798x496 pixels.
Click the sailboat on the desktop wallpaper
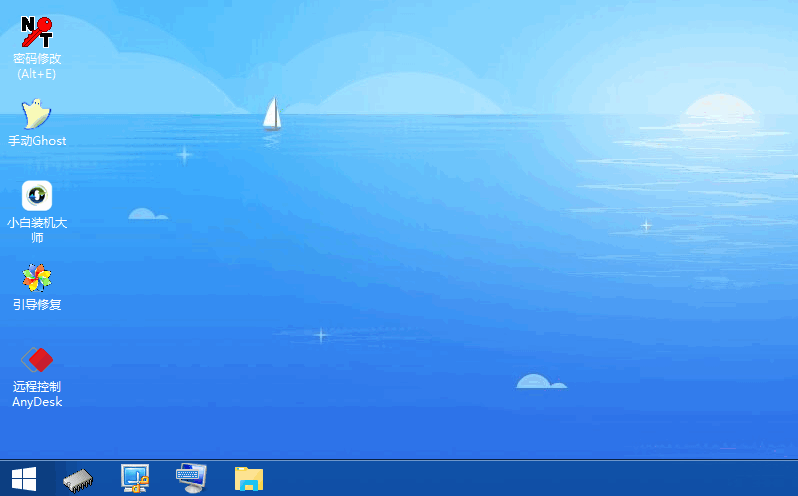pyautogui.click(x=271, y=114)
